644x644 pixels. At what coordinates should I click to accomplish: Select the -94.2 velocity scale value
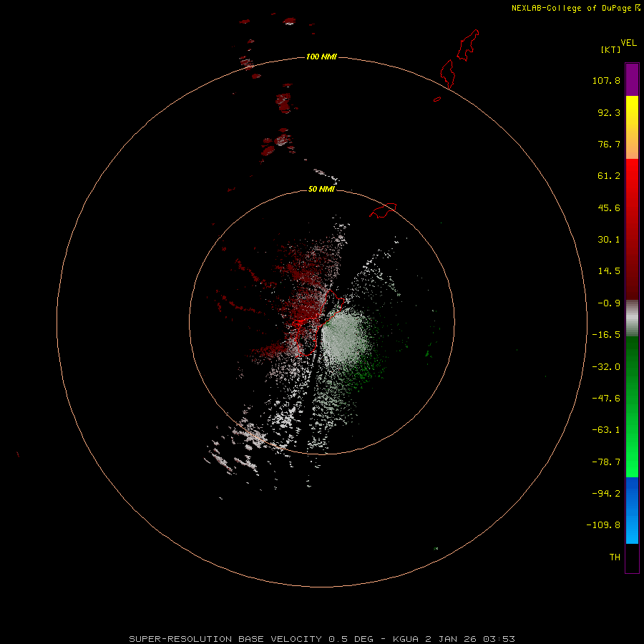point(606,494)
